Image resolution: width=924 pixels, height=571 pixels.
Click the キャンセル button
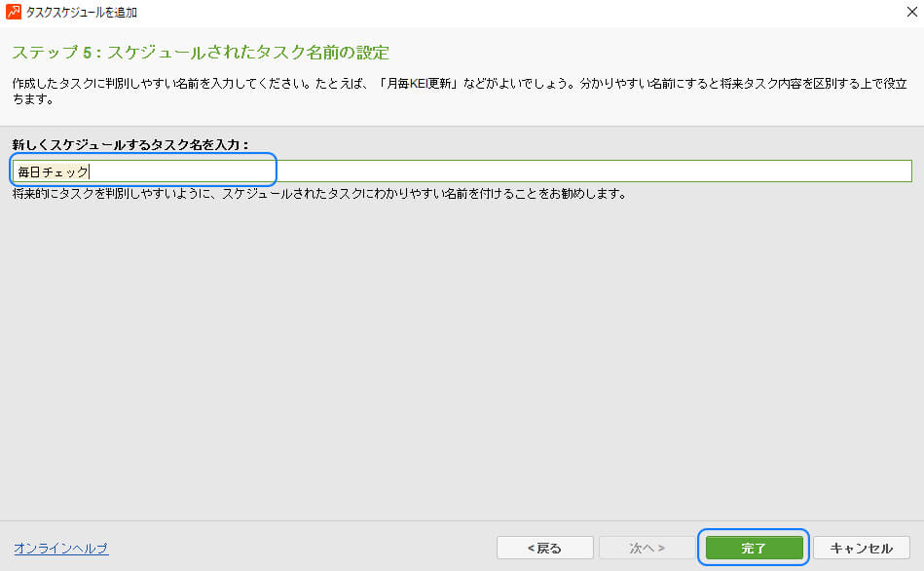click(862, 548)
